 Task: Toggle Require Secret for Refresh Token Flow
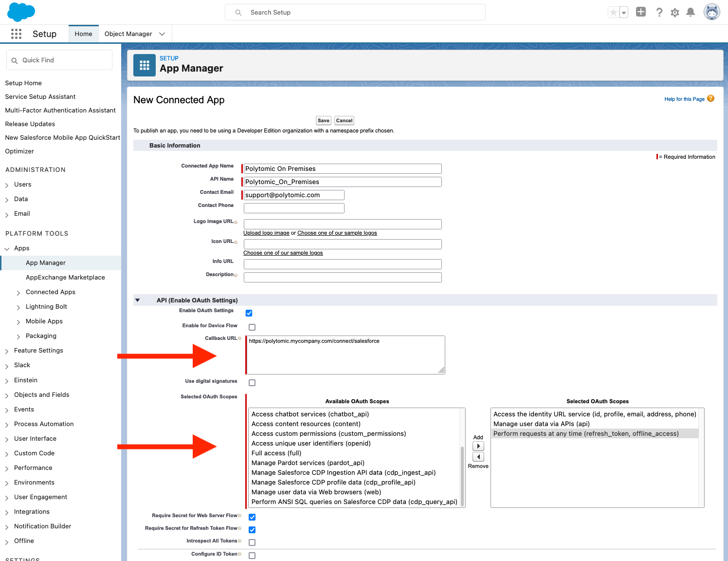click(252, 530)
